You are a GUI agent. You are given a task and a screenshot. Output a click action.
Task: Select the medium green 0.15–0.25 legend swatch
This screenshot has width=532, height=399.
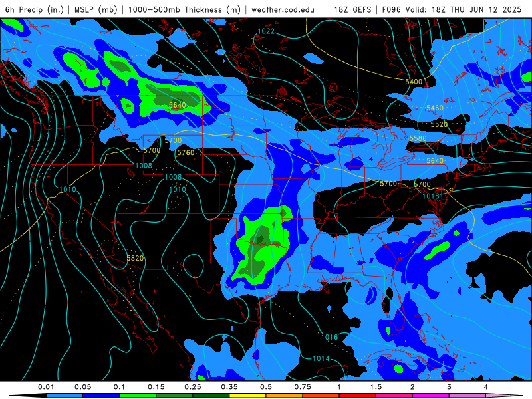(174, 396)
